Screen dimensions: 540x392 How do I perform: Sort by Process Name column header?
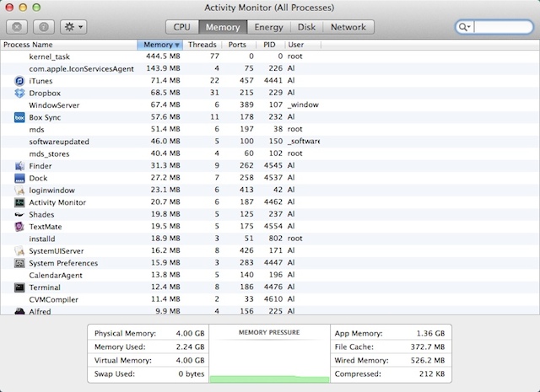coord(69,45)
